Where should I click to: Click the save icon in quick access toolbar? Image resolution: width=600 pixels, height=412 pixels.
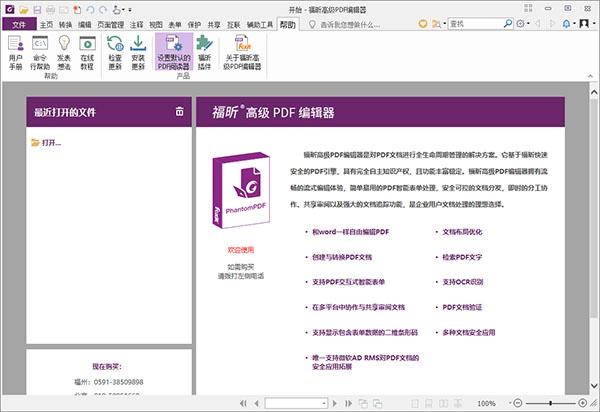click(x=37, y=10)
